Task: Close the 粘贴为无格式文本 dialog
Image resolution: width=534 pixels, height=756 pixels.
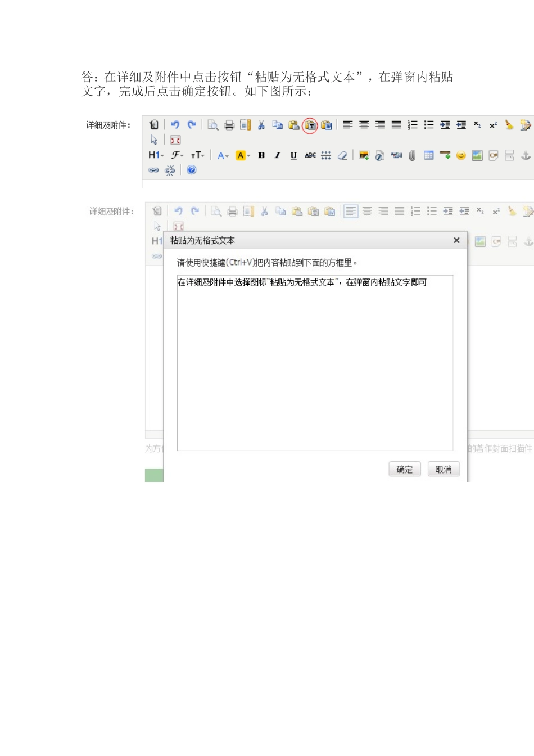Action: (456, 240)
